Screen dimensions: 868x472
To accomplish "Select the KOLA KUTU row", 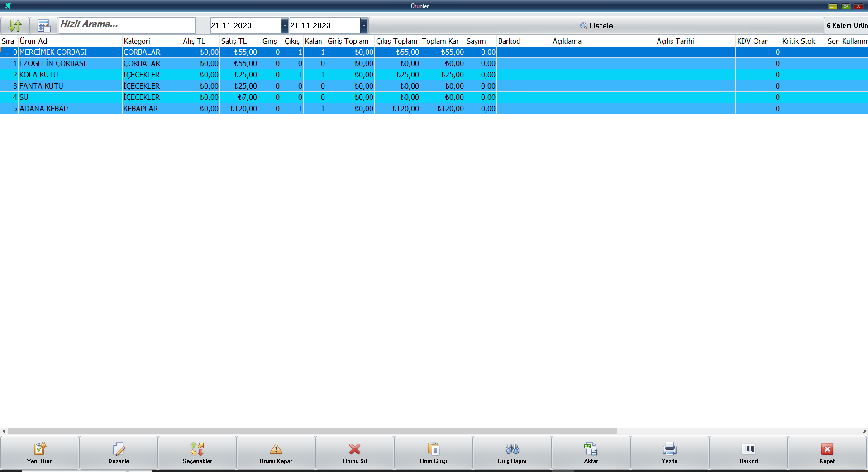I will pyautogui.click(x=434, y=75).
